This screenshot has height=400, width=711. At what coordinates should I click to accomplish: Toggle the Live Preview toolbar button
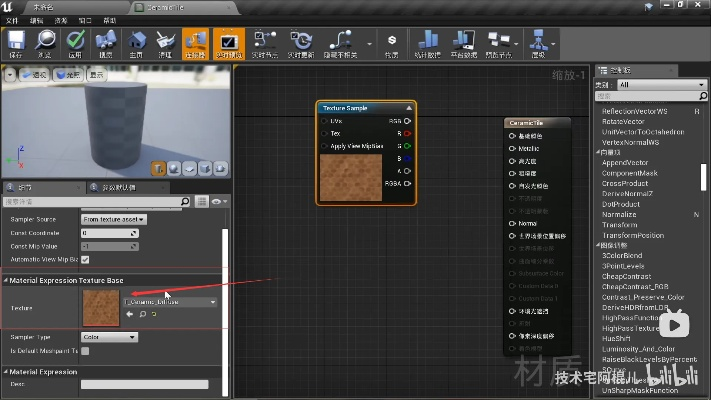coord(228,41)
